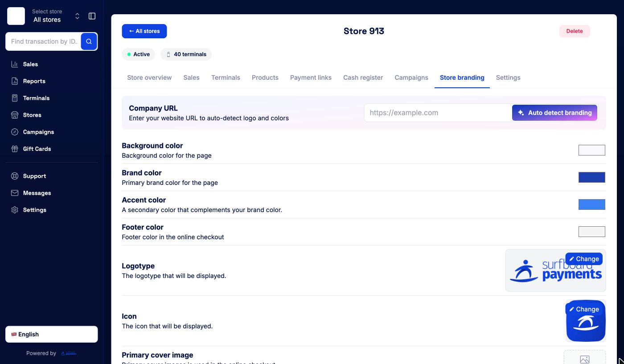Click the Sales chart icon in sidebar
Viewport: 624px width, 364px height.
tap(15, 64)
